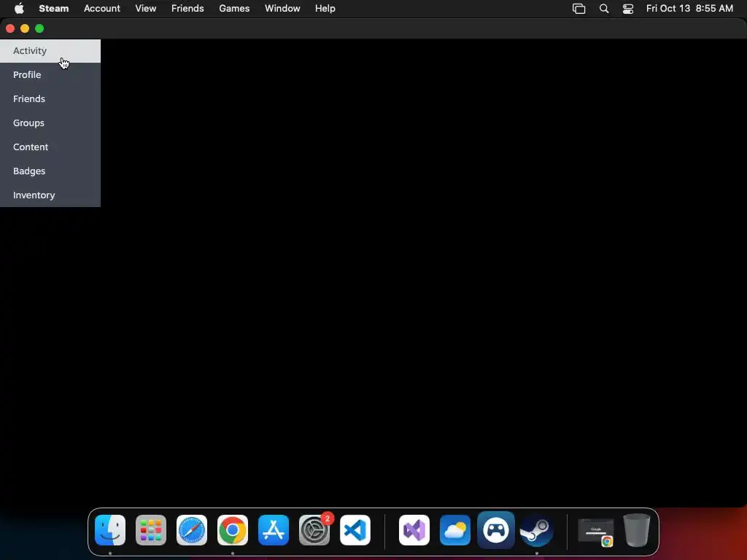
Task: Open Badges from the dropdown list
Action: 50,171
